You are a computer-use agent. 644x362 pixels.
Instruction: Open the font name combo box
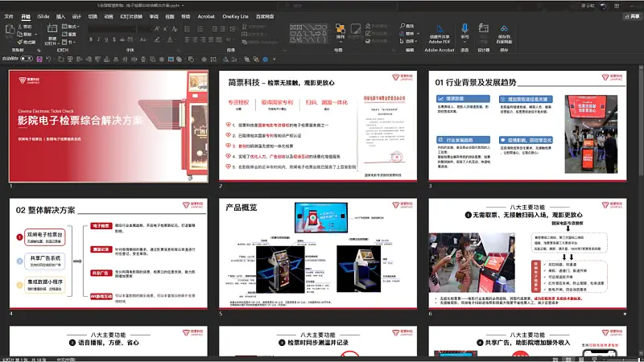[112, 29]
